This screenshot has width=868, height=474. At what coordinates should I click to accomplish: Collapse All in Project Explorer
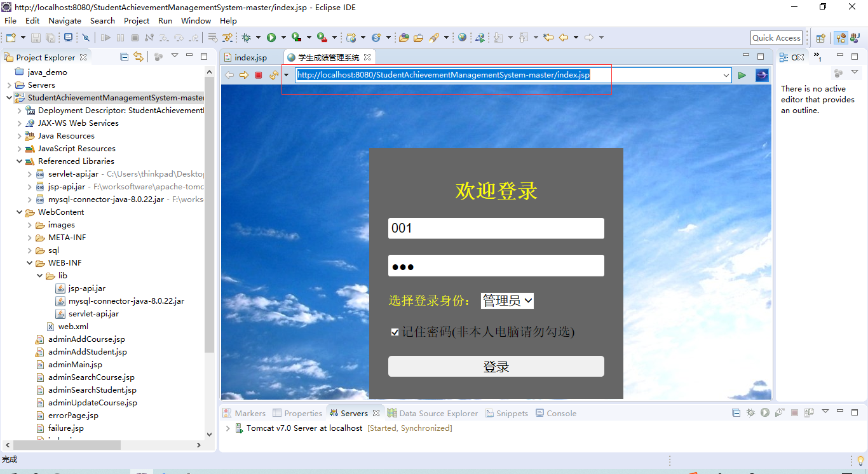[x=124, y=56]
